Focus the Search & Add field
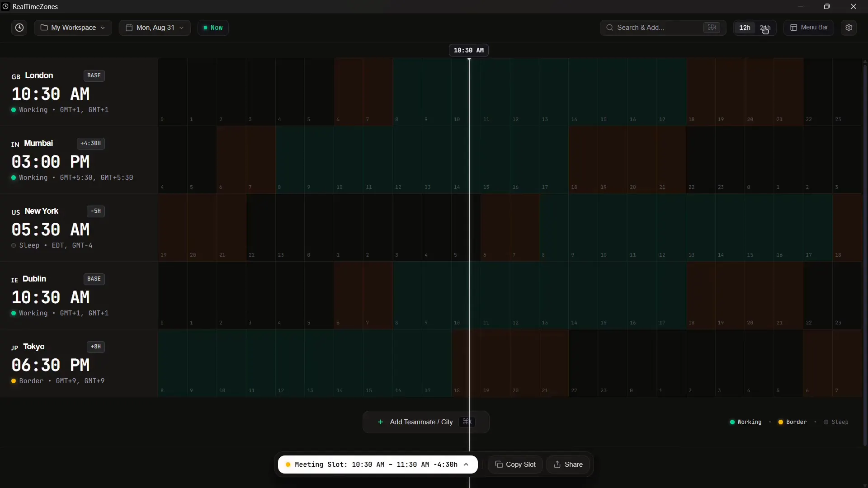Image resolution: width=868 pixels, height=488 pixels. [663, 28]
